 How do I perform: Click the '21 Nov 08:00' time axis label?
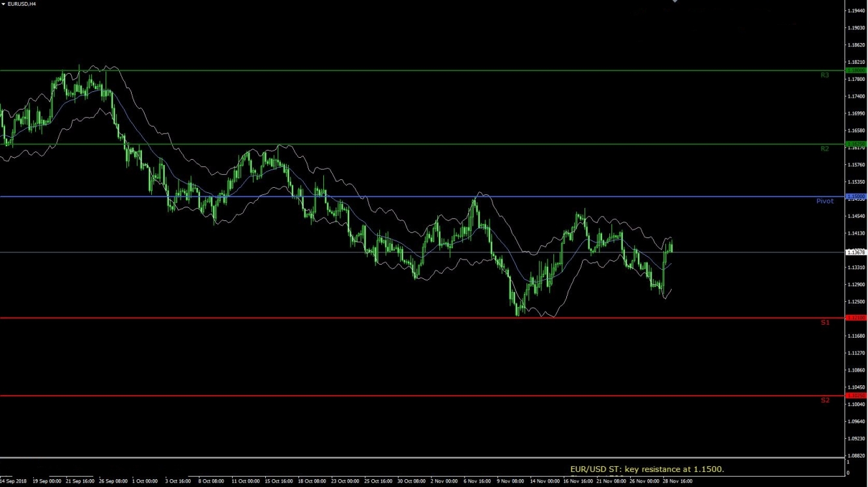[612, 482]
